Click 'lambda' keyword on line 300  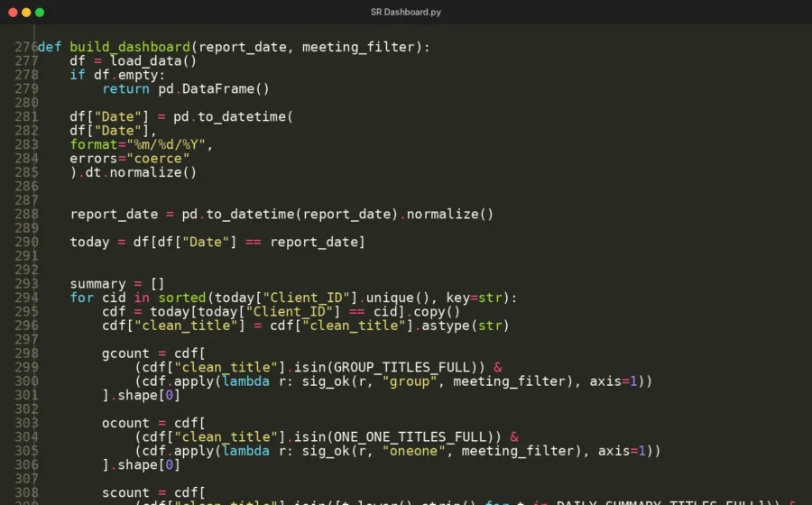246,381
